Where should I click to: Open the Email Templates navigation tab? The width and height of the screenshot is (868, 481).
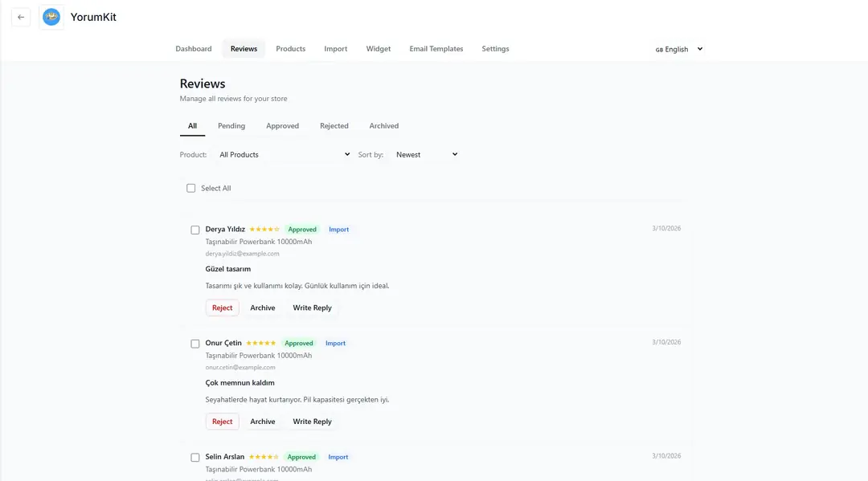[x=436, y=49]
